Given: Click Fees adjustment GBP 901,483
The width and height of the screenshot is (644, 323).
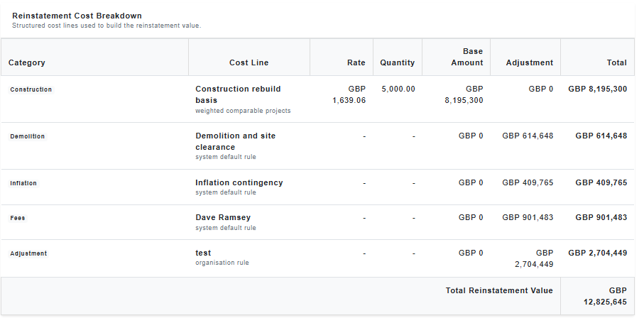Looking at the screenshot, I should point(528,217).
